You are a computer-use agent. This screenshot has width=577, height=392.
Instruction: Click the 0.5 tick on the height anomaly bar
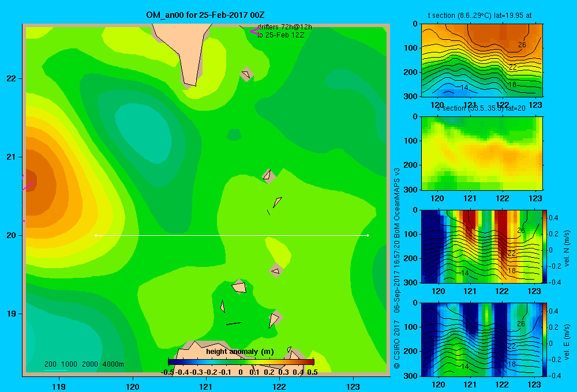312,372
